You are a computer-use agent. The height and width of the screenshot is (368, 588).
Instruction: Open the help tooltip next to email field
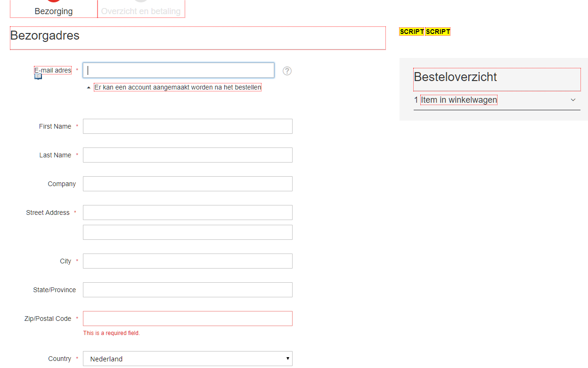pos(287,71)
